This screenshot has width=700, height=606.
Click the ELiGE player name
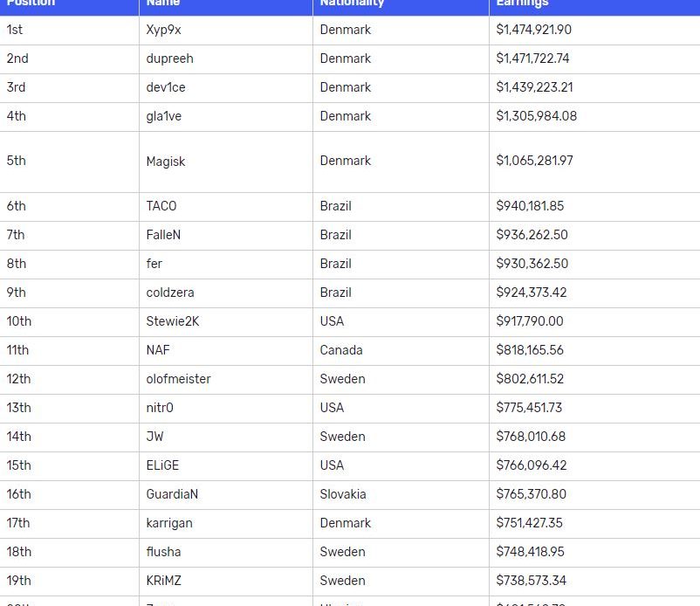tap(162, 465)
